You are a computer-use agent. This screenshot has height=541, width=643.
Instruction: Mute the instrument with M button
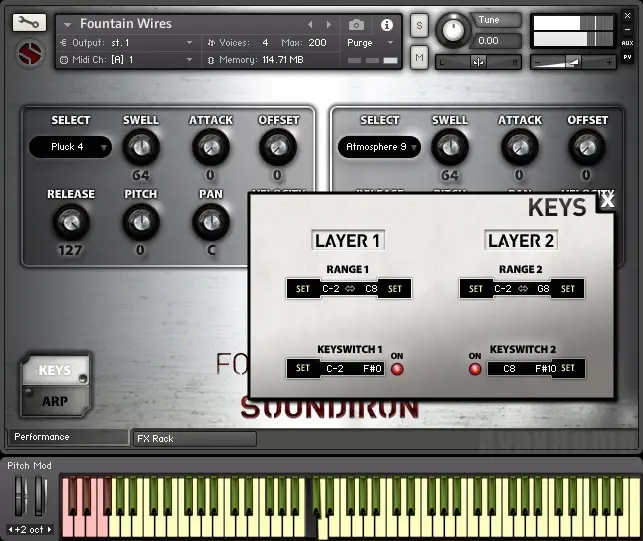point(419,57)
